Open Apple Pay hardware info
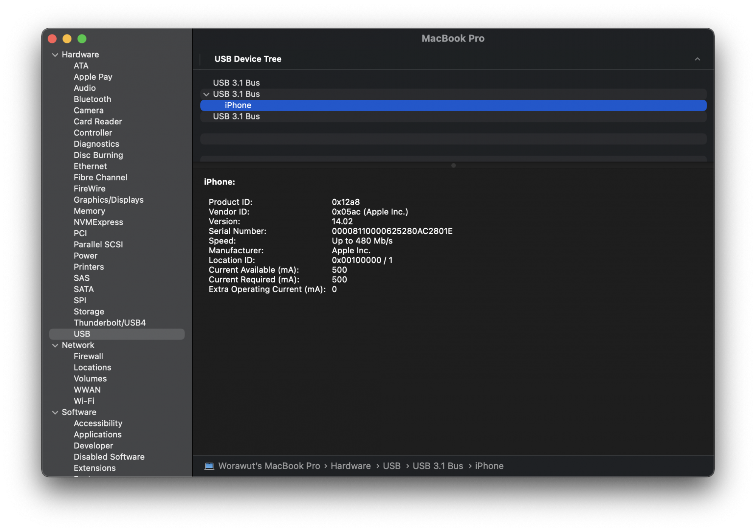756x532 pixels. (93, 77)
